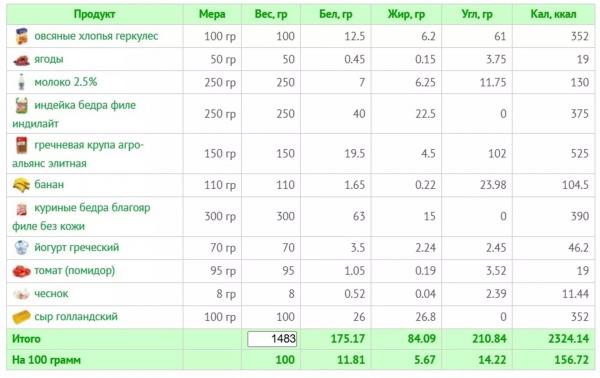The width and height of the screenshot is (600, 378).
Task: Click the Кал, ккал column header
Action: pos(553,14)
